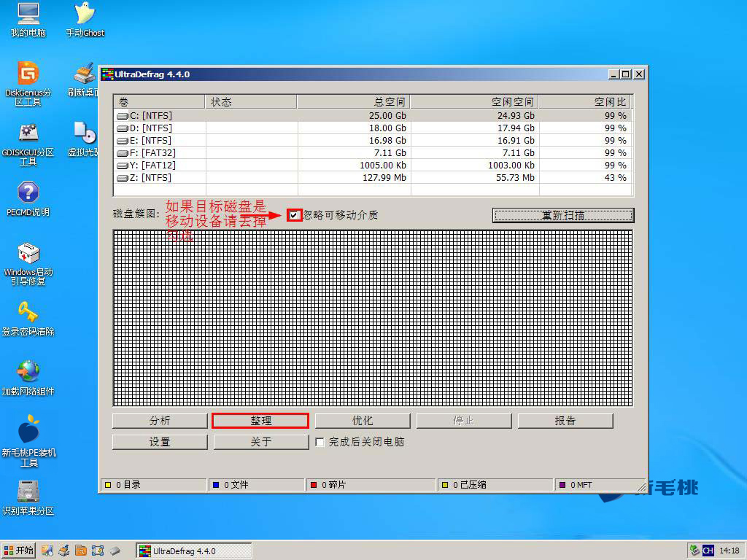Click the UltraDefrag 4.4.0 window title bar
747x560 pixels.
[x=373, y=74]
